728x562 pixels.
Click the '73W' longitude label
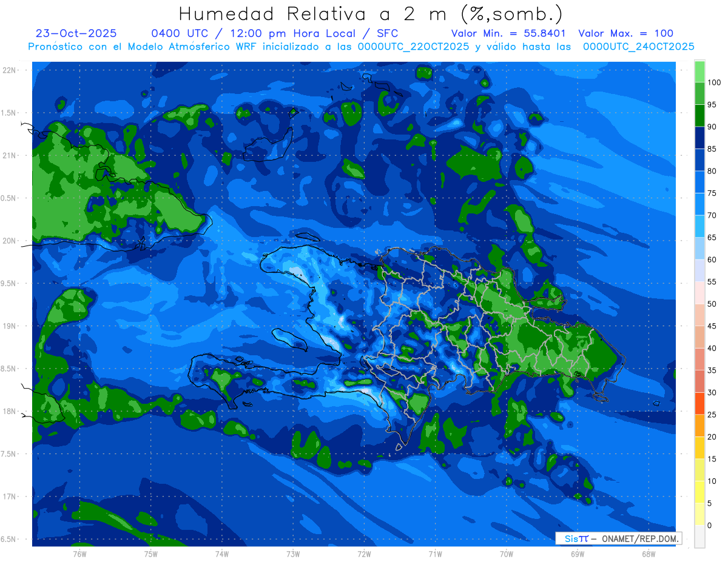pos(293,554)
